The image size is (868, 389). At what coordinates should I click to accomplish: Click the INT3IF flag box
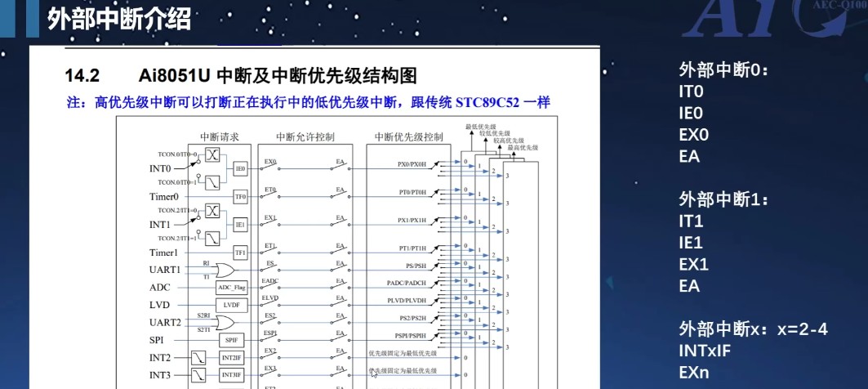(x=231, y=375)
